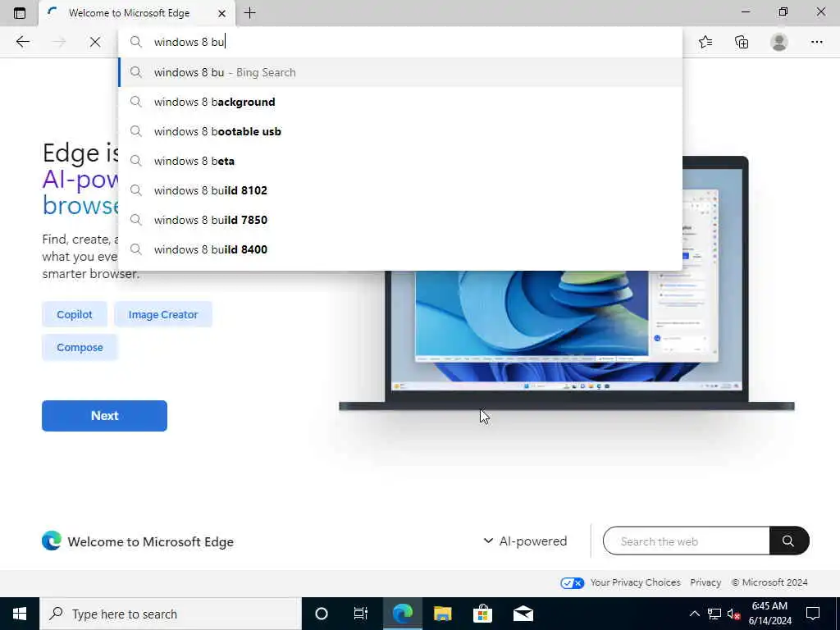Choose 'windows 8 background' suggestion
The height and width of the screenshot is (630, 840).
point(399,102)
